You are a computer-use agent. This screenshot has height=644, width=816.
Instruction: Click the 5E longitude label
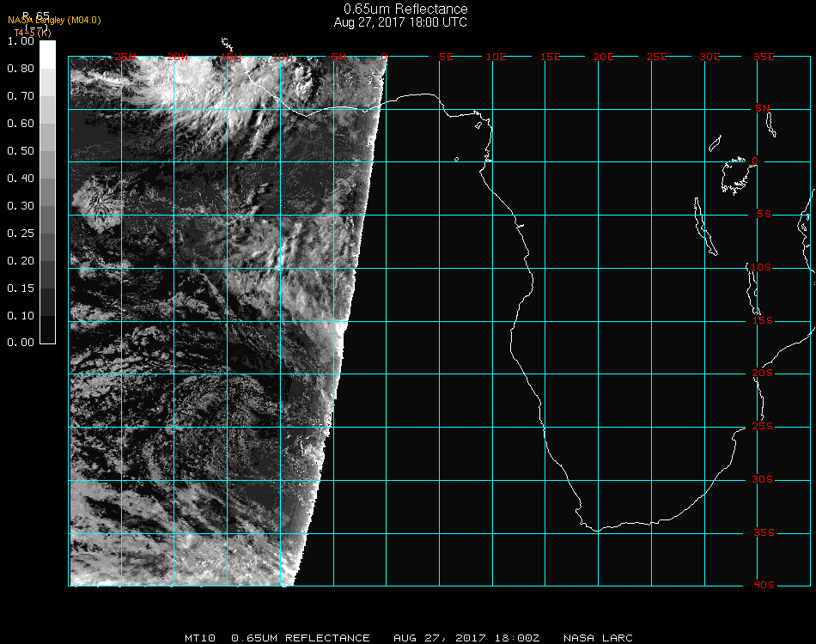(x=446, y=57)
